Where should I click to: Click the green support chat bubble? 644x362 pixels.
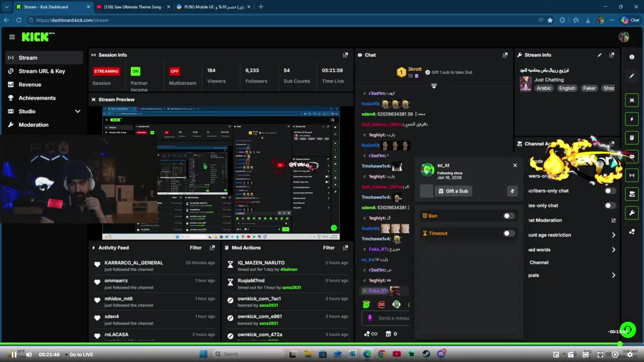coord(627,330)
